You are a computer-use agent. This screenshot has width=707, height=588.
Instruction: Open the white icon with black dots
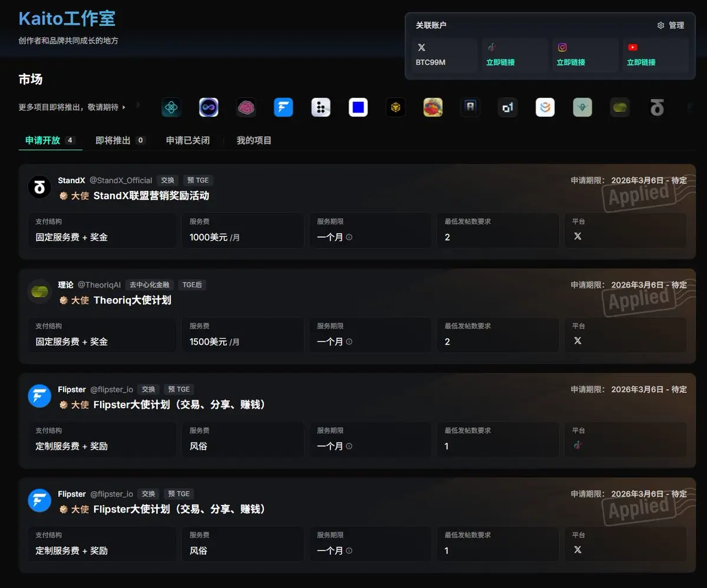(321, 107)
